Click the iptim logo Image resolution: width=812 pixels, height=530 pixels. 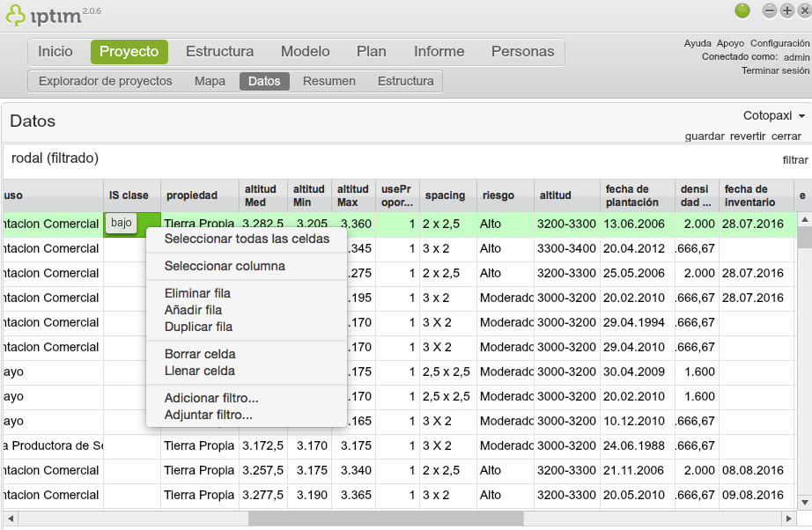coord(40,12)
